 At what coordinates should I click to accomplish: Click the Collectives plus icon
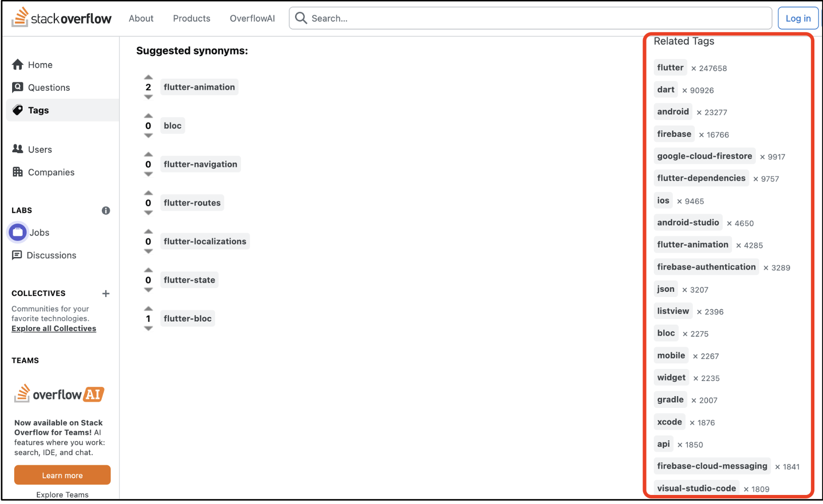tap(106, 293)
